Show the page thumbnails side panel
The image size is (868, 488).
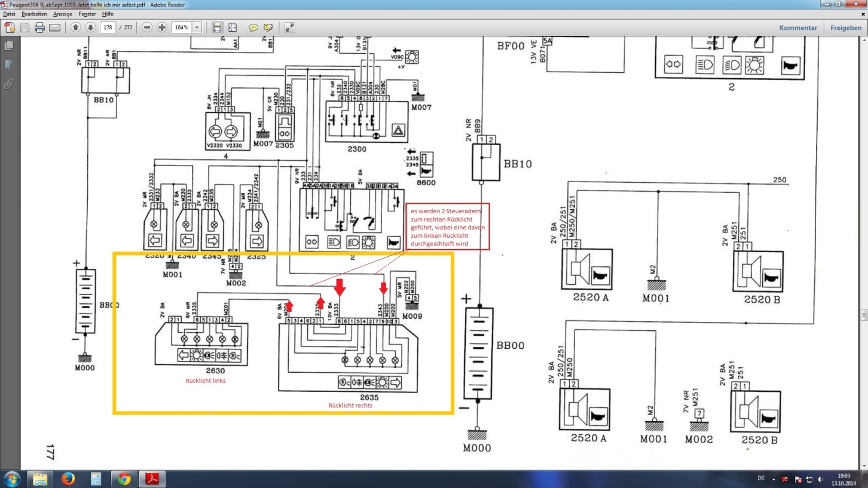point(8,46)
